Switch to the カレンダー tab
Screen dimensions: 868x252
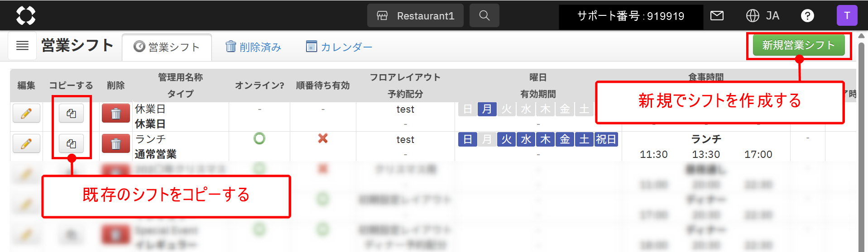pyautogui.click(x=339, y=47)
